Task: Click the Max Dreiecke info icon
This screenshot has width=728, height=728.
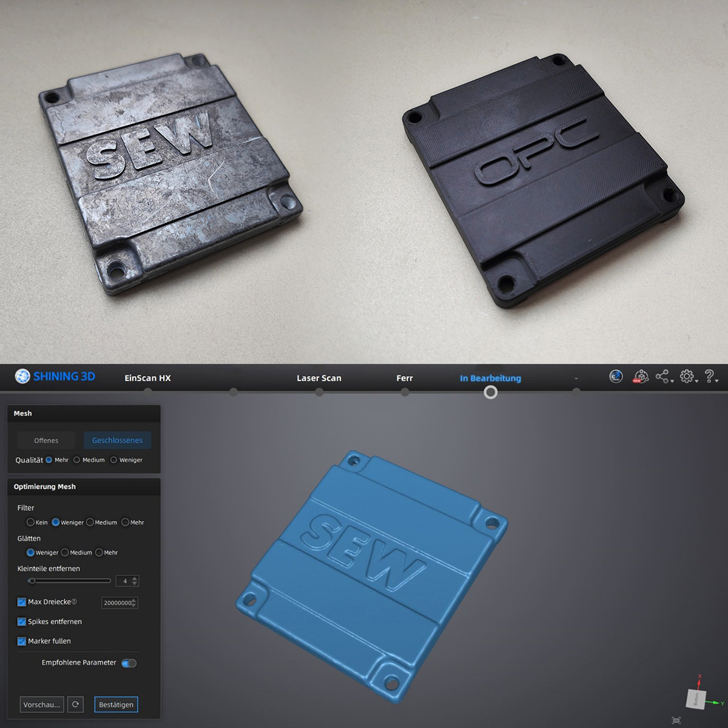Action: pos(75,602)
